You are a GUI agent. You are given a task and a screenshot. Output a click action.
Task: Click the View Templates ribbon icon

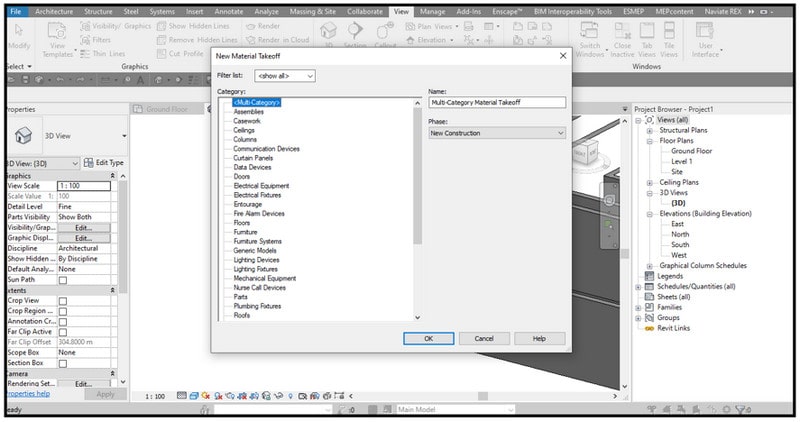point(57,32)
